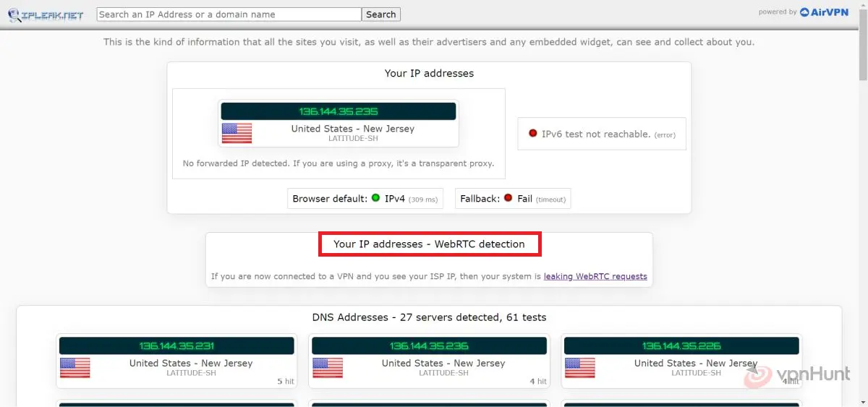Screen dimensions: 868x407
Task: Click 'IPv6 test not reachable' text
Action: click(x=595, y=134)
